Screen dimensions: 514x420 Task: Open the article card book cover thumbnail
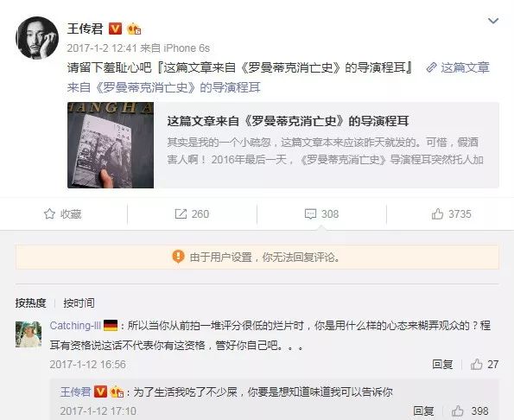(111, 145)
